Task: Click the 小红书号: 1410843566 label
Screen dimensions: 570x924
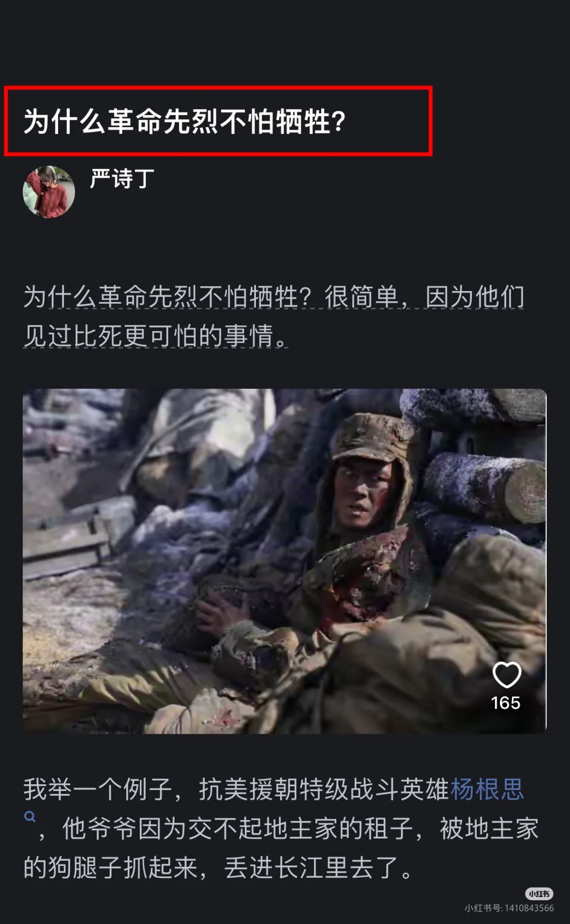Action: coord(509,908)
